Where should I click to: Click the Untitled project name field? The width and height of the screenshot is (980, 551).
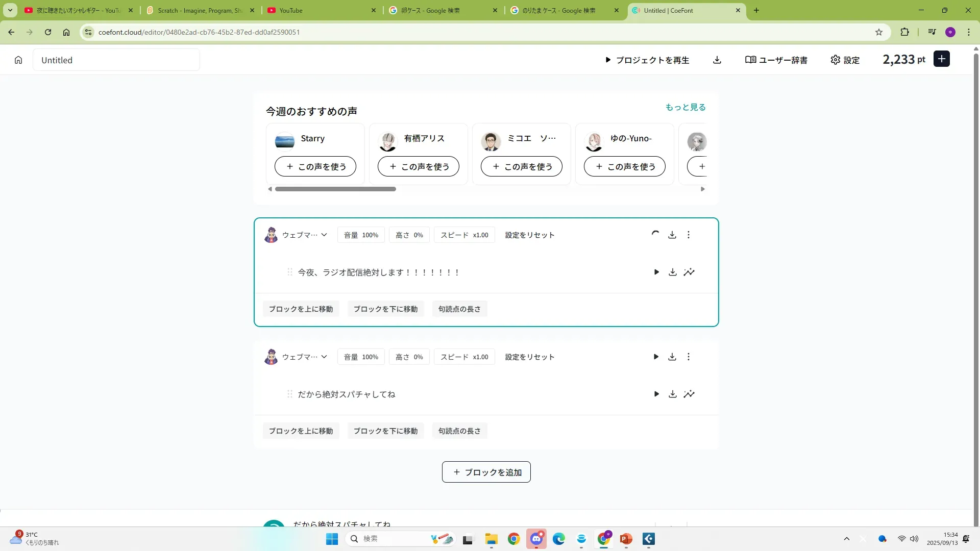click(x=116, y=60)
